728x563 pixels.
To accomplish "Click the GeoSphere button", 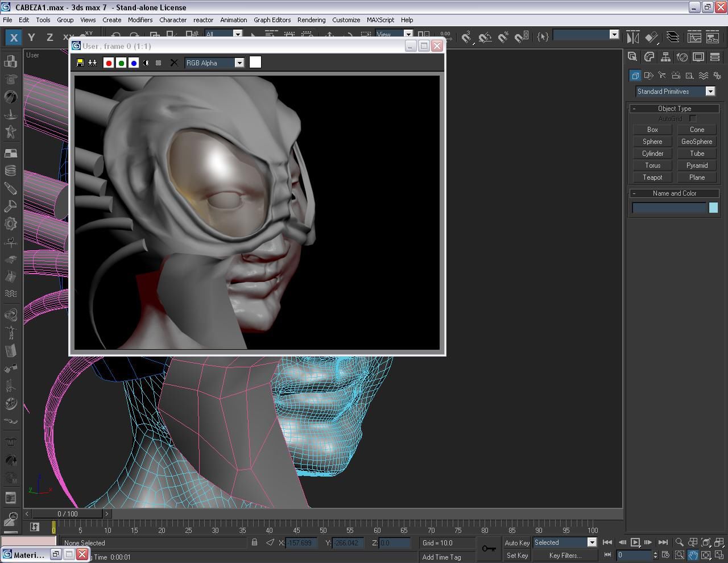I will [x=696, y=142].
